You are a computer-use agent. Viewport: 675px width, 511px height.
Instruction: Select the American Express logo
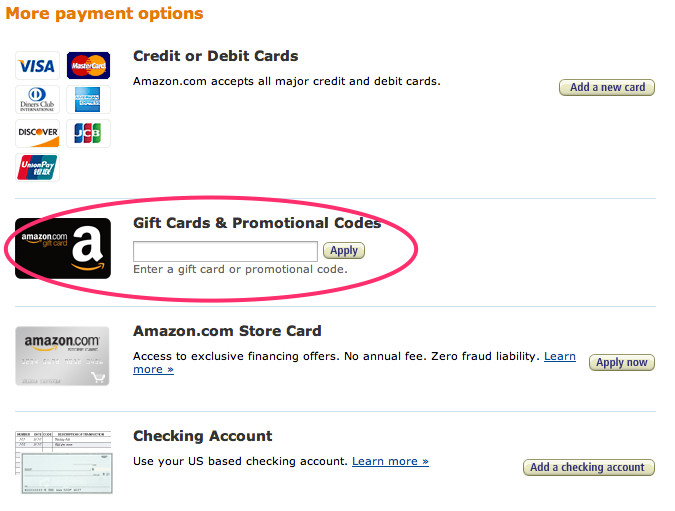(88, 100)
